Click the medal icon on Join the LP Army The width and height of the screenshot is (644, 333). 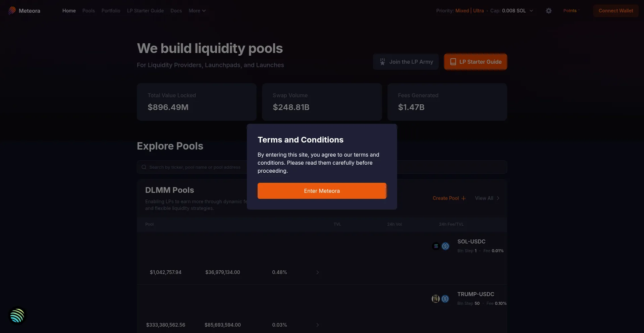(x=382, y=62)
